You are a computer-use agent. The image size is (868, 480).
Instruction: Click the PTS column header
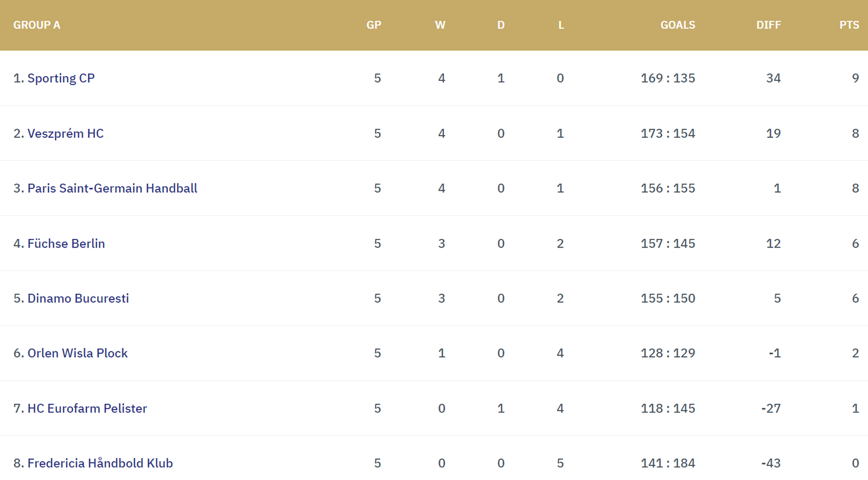[849, 25]
